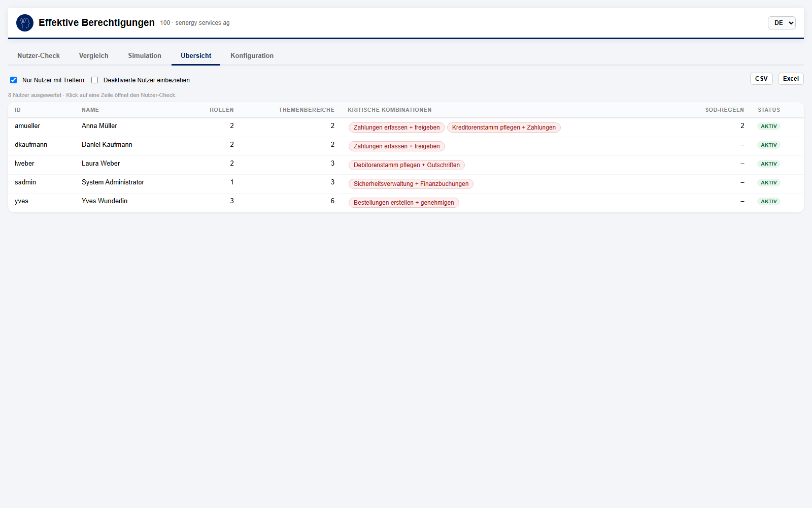Select the name Yves Wunderlin
The width and height of the screenshot is (812, 508).
click(x=105, y=201)
